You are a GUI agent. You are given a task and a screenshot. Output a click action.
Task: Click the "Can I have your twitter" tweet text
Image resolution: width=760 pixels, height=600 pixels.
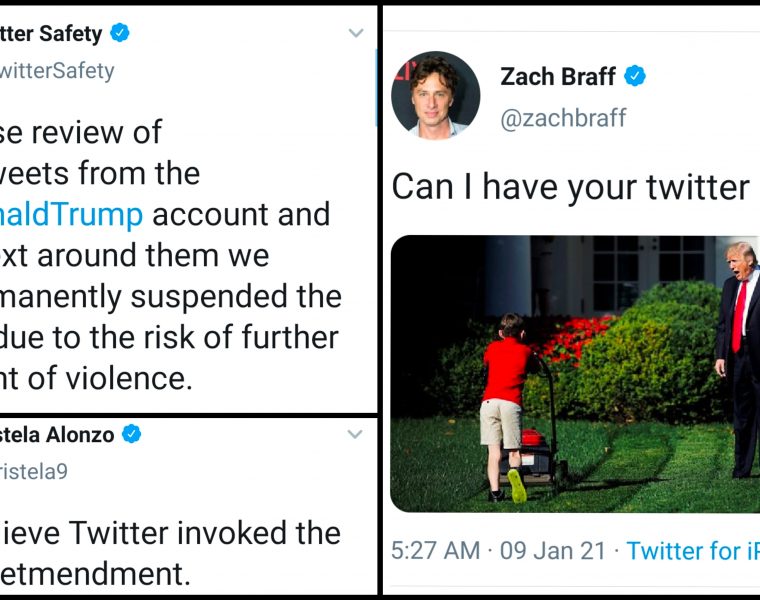click(570, 186)
